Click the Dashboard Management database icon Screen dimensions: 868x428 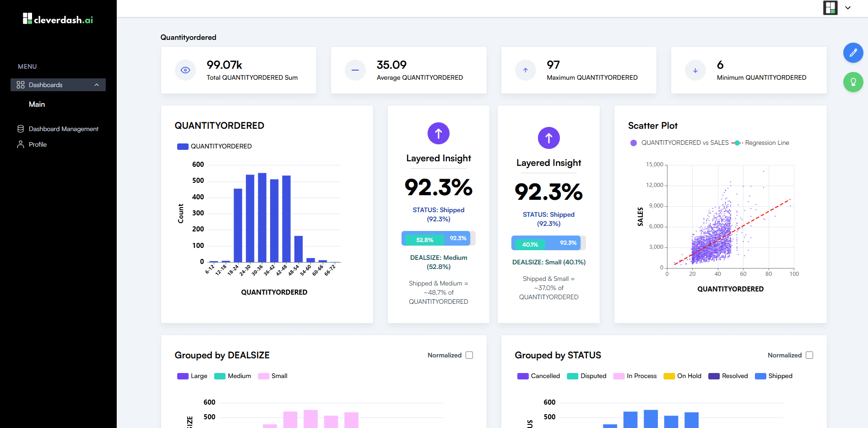[x=21, y=129]
